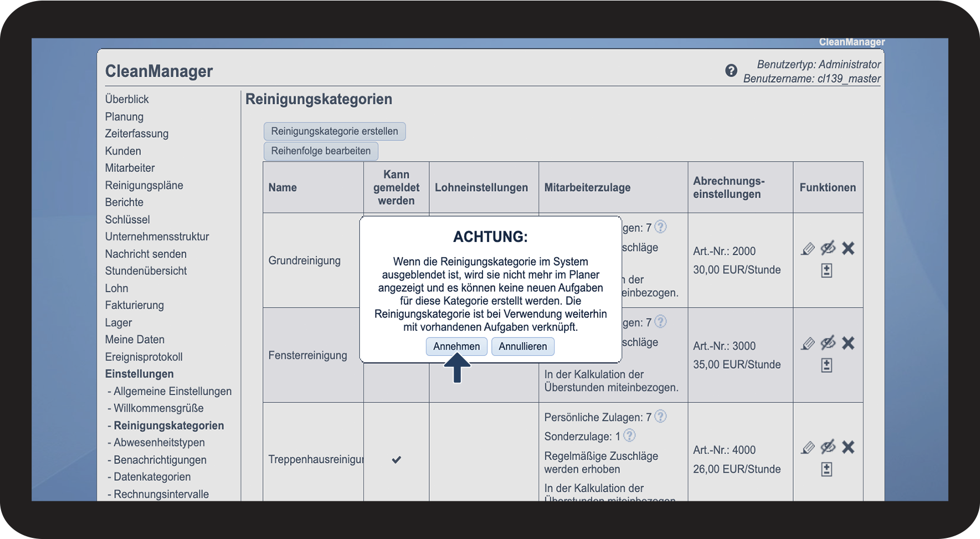The width and height of the screenshot is (980, 539).
Task: Cancel the warning with Annullieren
Action: pyautogui.click(x=522, y=346)
